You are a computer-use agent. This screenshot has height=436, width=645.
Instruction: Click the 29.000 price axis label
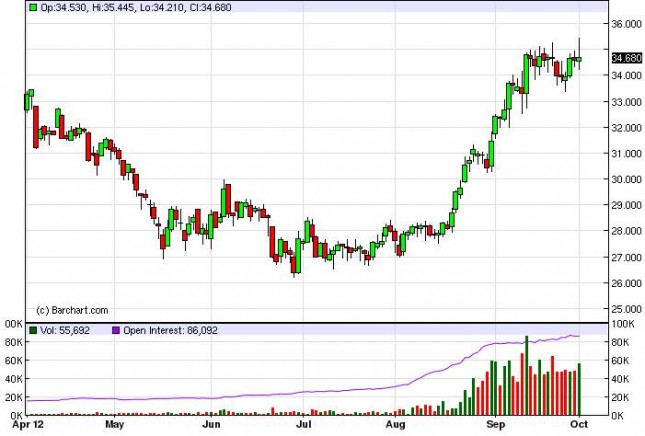pyautogui.click(x=626, y=205)
